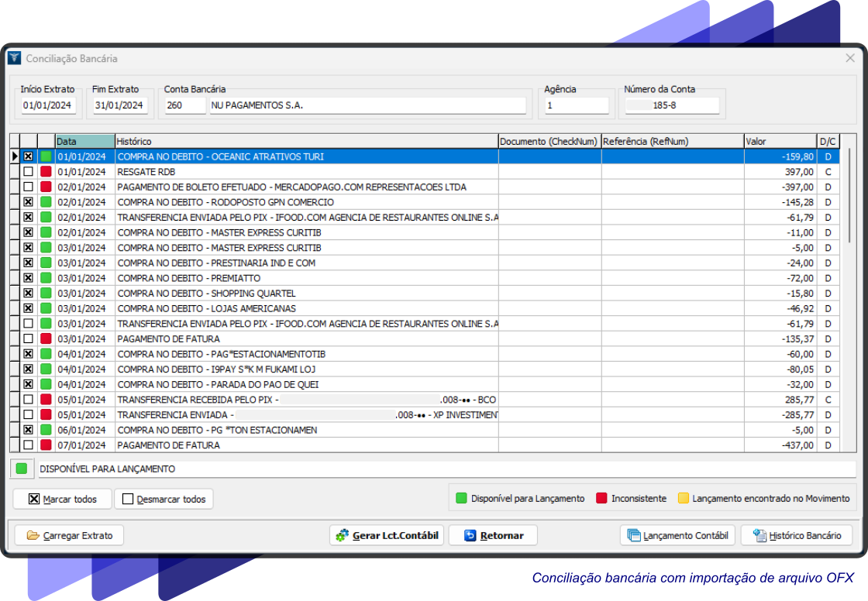Click the app icon in the title bar
868x601 pixels.
tap(14, 58)
